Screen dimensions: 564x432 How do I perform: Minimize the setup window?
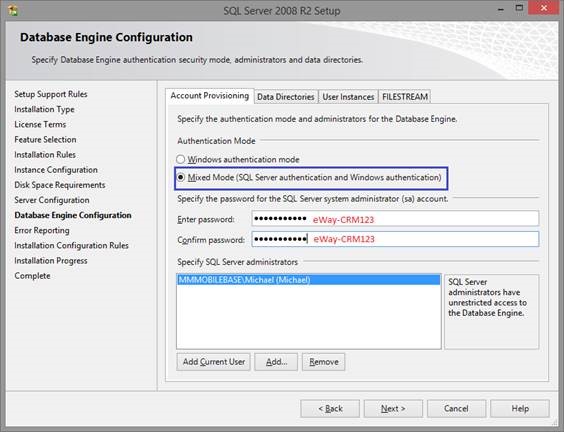click(x=501, y=9)
